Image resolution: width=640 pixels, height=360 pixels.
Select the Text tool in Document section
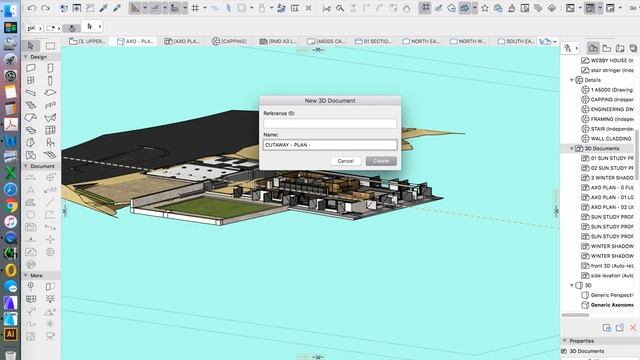(31, 190)
